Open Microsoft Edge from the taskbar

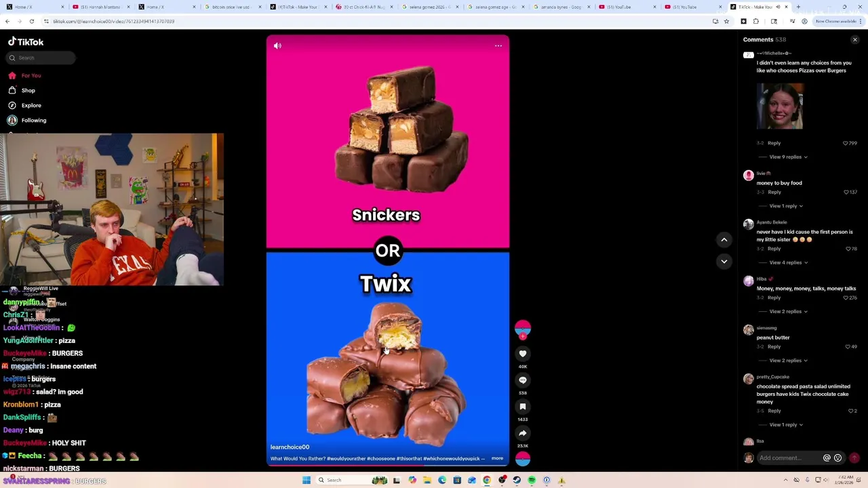tap(442, 481)
